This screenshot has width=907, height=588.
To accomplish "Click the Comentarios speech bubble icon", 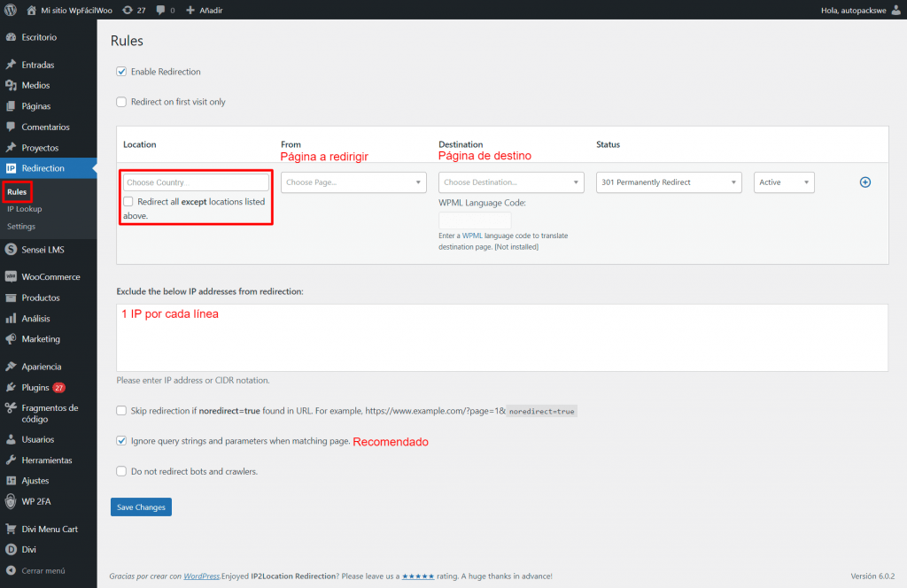I will point(11,127).
